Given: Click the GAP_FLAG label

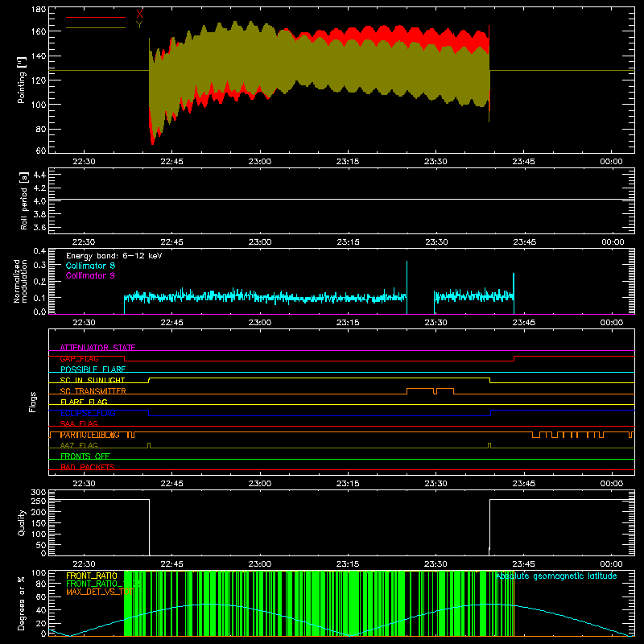Looking at the screenshot, I should coord(79,358).
